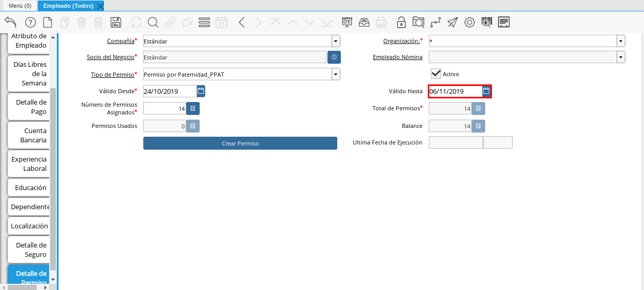Jump to last record icon
Viewport: 644px width, 290px height.
(x=327, y=22)
